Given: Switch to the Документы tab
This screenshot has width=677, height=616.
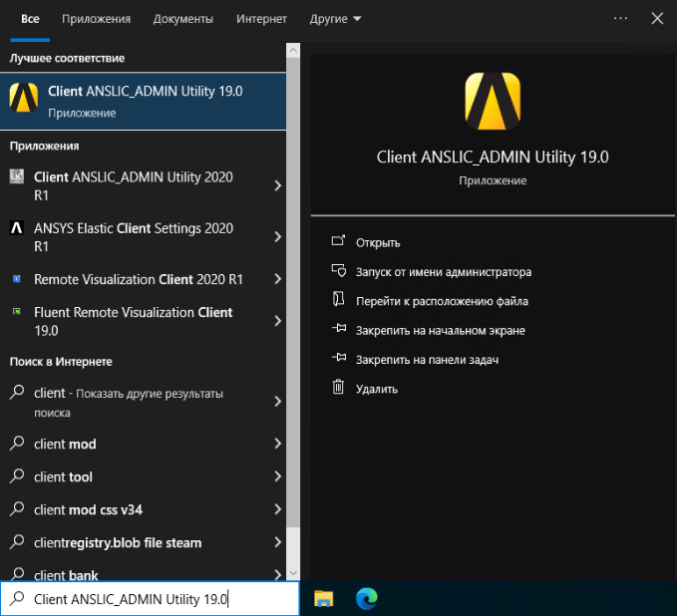Looking at the screenshot, I should 183,19.
